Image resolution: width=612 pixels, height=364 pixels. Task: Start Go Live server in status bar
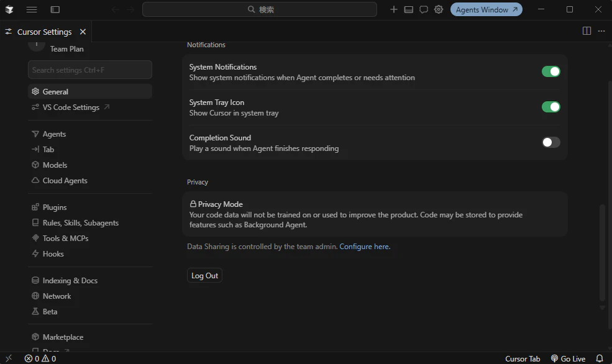[568, 358]
